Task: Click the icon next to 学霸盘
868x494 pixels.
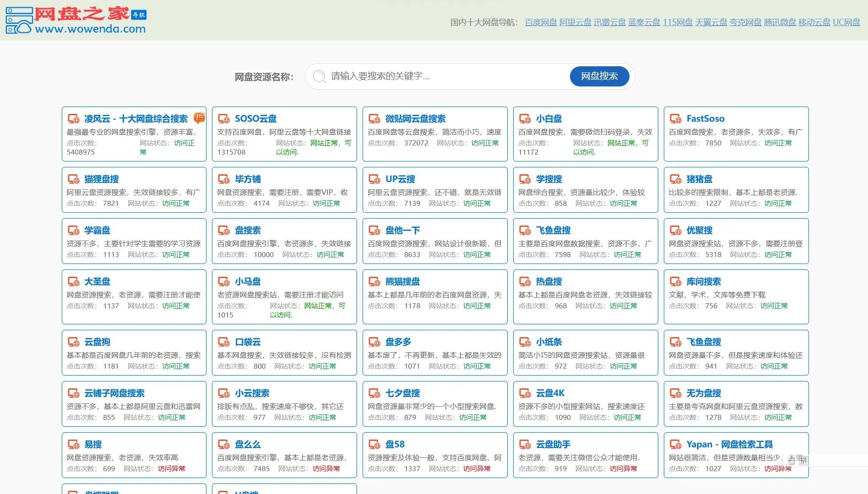Action: [x=73, y=231]
